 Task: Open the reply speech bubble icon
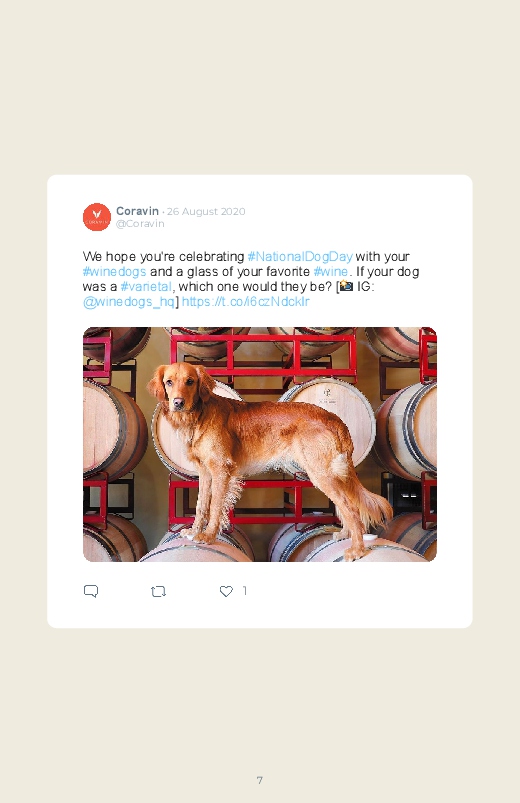click(91, 591)
